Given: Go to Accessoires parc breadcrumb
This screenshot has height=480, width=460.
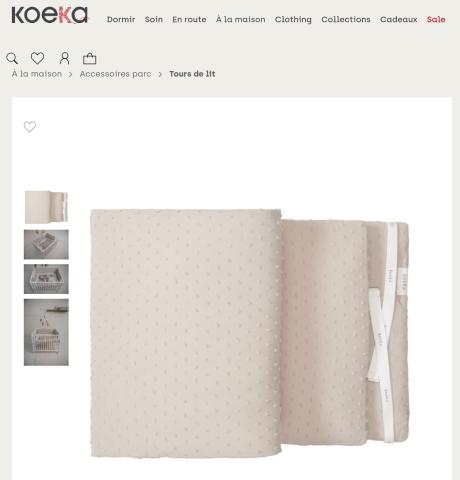Looking at the screenshot, I should point(115,74).
